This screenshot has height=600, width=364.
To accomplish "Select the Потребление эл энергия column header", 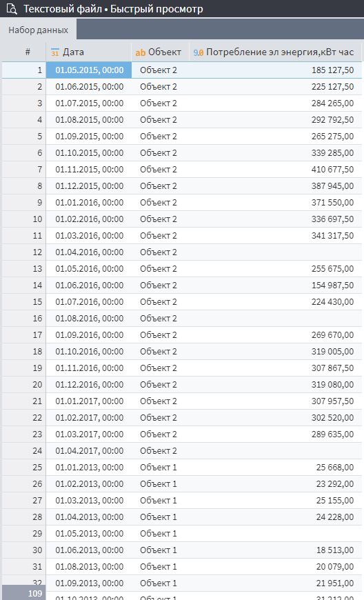I will click(x=275, y=52).
